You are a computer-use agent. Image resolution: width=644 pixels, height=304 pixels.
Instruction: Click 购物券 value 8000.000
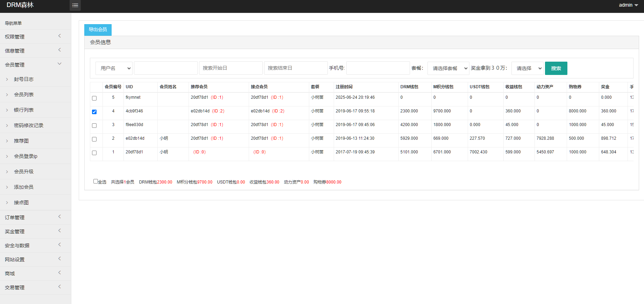pyautogui.click(x=578, y=111)
